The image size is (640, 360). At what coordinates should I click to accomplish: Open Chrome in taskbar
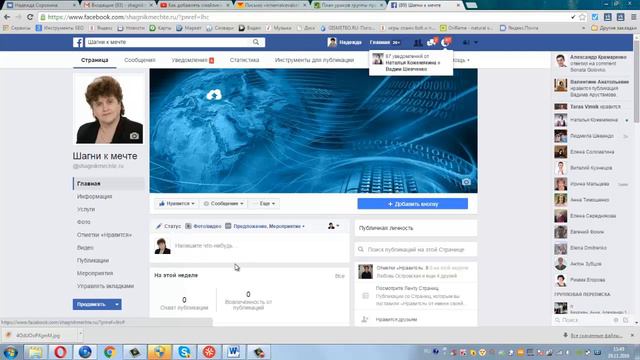pos(109,352)
